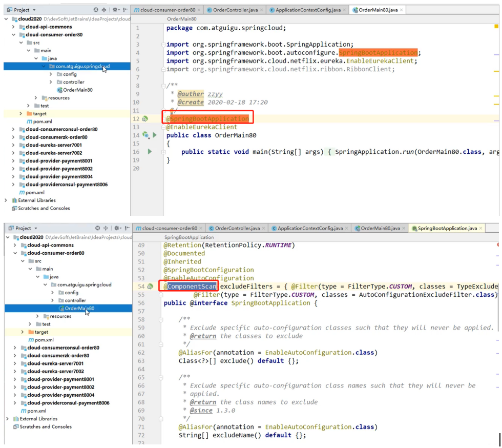Hide Project panel in OrderMain80 editor window
Screen dimensions: 502x448
pos(125,10)
